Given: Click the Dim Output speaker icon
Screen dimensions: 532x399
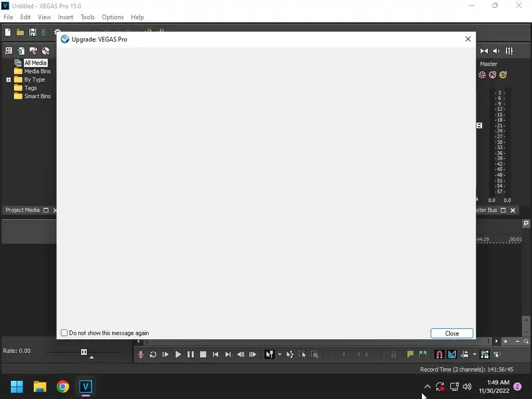Looking at the screenshot, I should (496, 51).
